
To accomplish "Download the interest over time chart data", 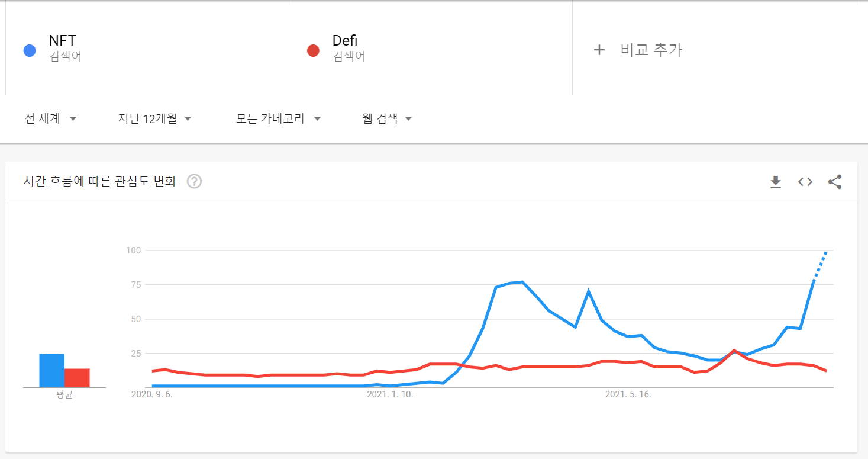I will point(775,182).
